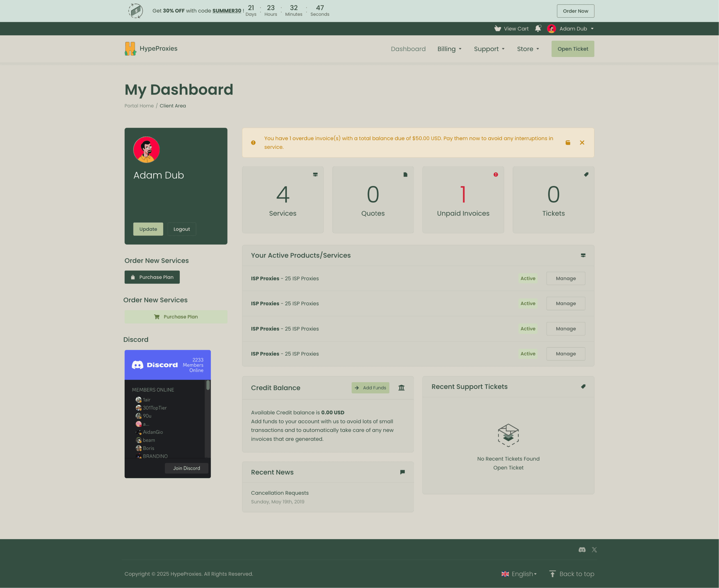Open the Services count card
Screen dimensions: 719x588
click(283, 199)
